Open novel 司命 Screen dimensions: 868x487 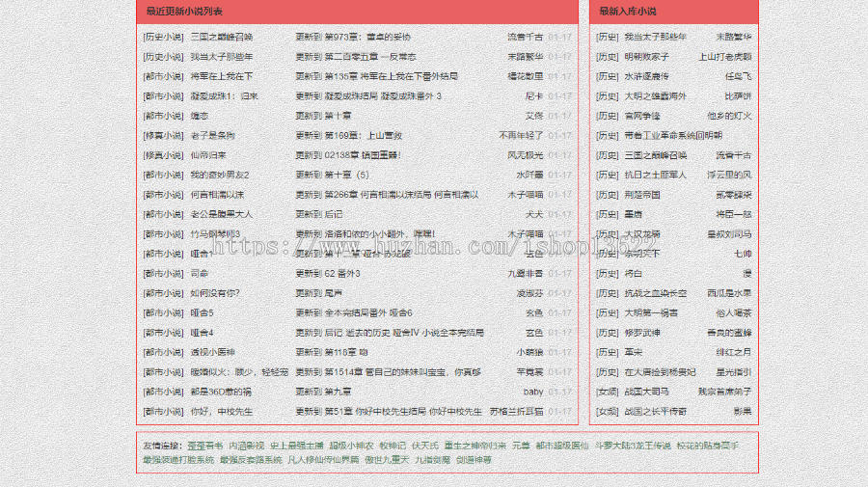click(200, 273)
